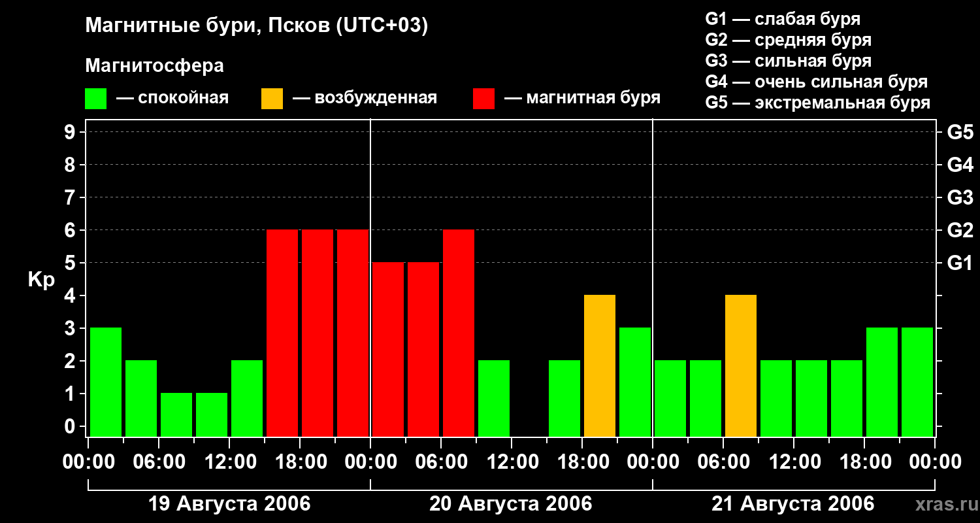Click the first red Kp 6 bar on 19 August
This screenshot has height=523, width=980.
(x=282, y=333)
